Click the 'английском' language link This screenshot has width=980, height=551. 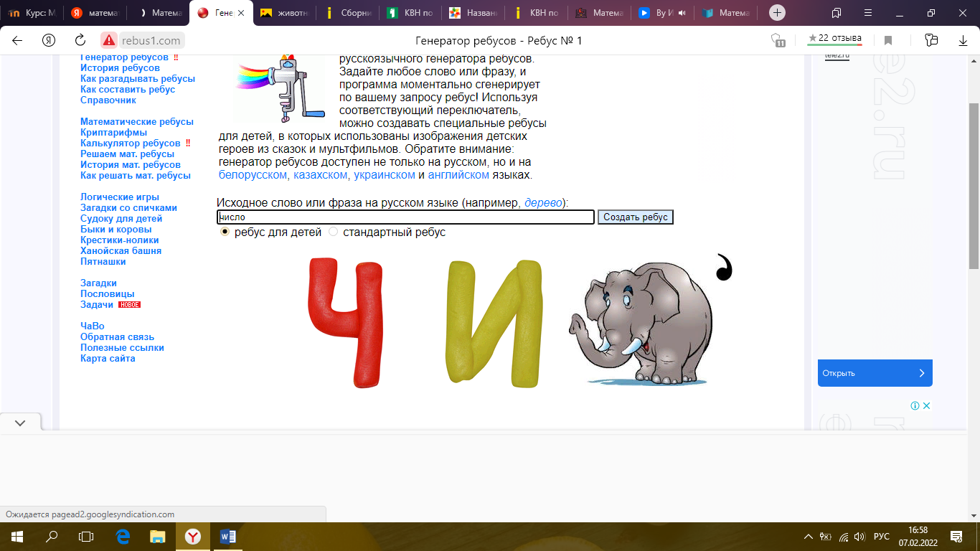click(458, 175)
